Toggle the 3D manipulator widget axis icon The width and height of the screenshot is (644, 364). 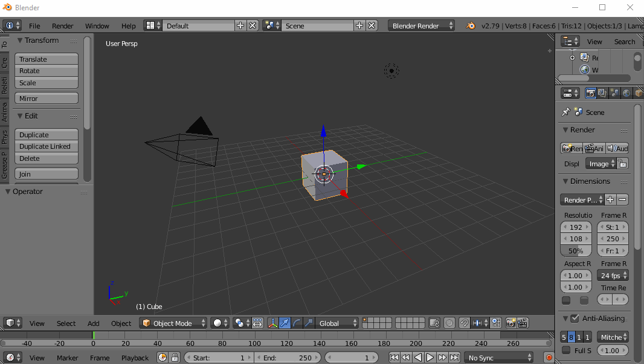coord(273,323)
